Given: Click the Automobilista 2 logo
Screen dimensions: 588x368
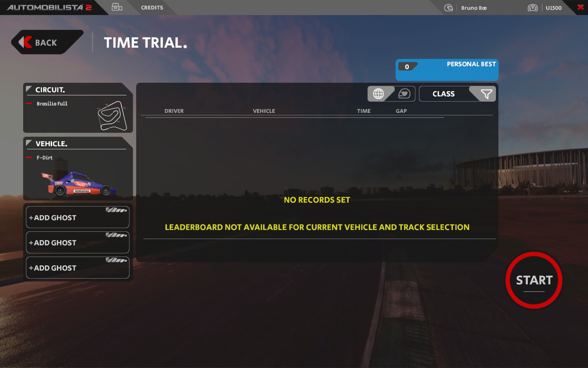Looking at the screenshot, I should coord(49,7).
